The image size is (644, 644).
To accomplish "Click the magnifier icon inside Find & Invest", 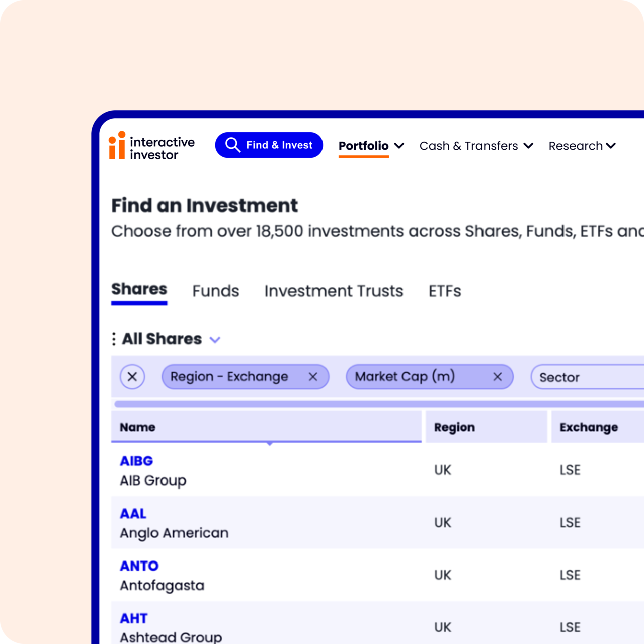I will pos(233,145).
